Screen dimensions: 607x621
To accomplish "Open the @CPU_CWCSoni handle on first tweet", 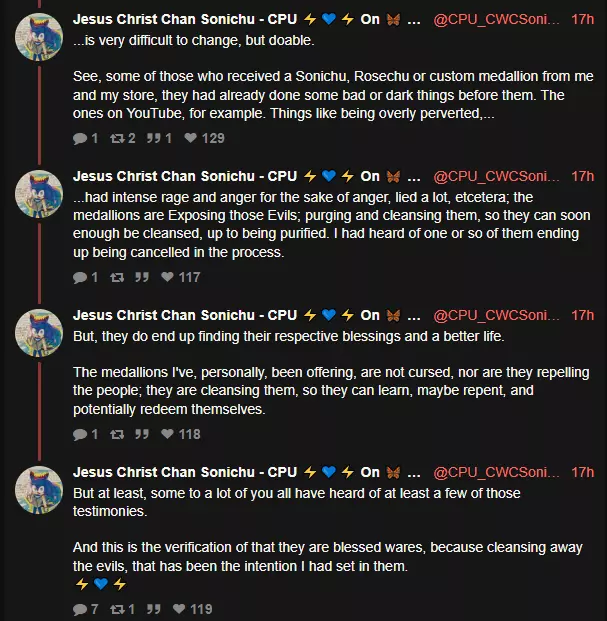I will (x=496, y=19).
